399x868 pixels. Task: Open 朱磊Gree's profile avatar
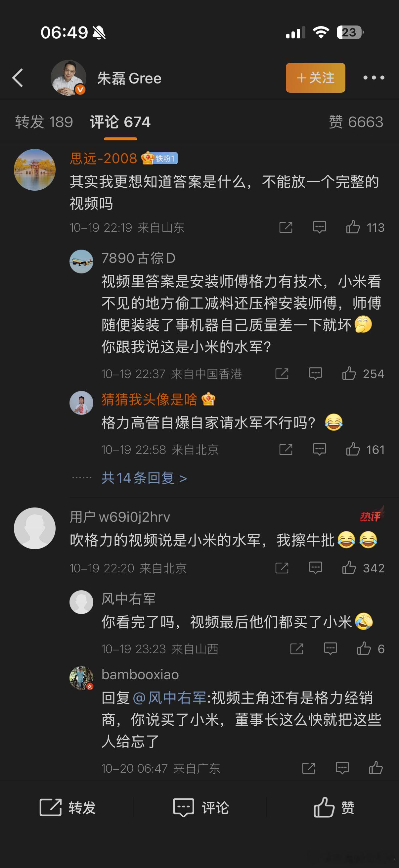click(68, 78)
